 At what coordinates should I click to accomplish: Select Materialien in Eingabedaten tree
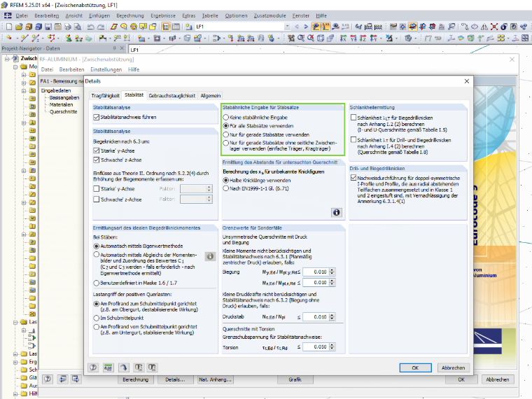[x=61, y=105]
